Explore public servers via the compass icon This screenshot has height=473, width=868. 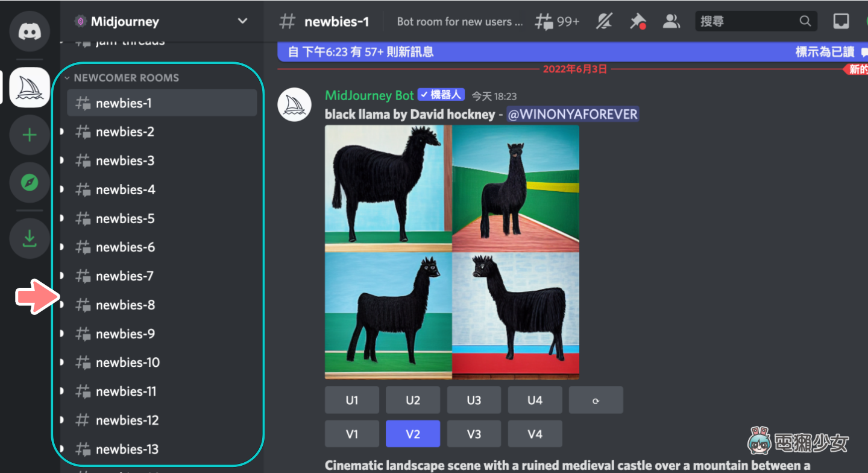pos(30,182)
